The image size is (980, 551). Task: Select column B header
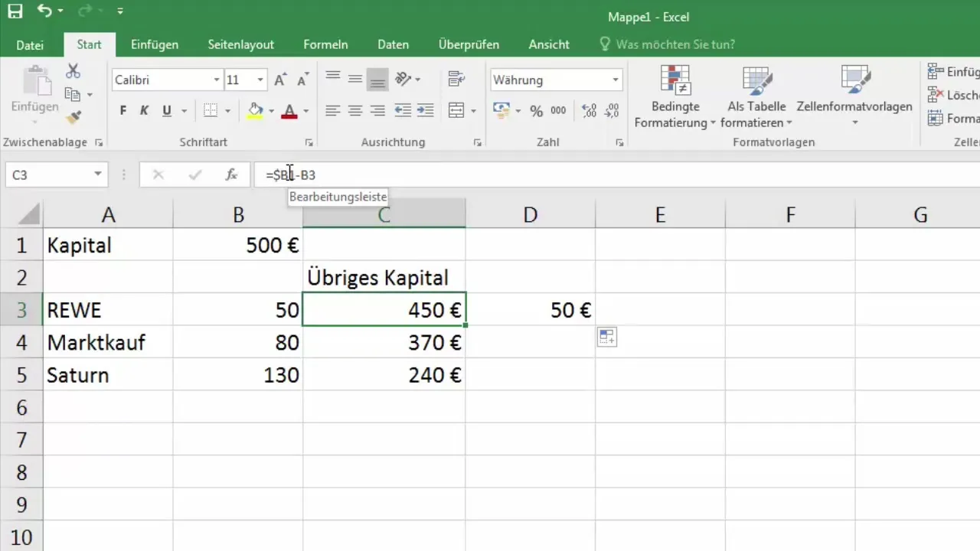click(x=238, y=215)
